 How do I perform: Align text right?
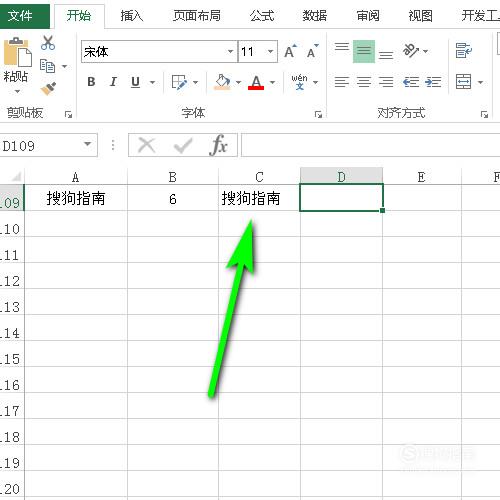pyautogui.click(x=386, y=82)
